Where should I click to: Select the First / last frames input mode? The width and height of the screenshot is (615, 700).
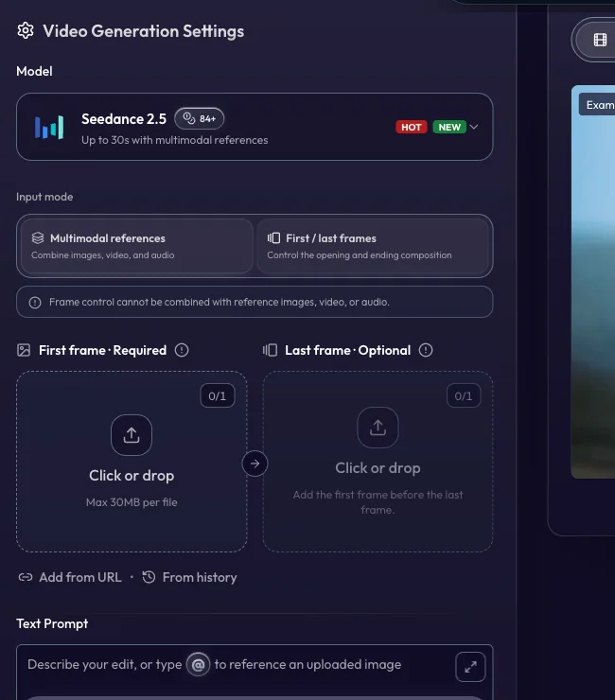(373, 246)
